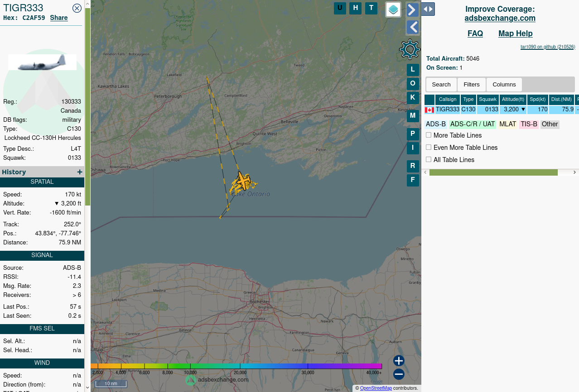
Task: Expand sidebar with right chevron arrow
Action: click(x=412, y=10)
